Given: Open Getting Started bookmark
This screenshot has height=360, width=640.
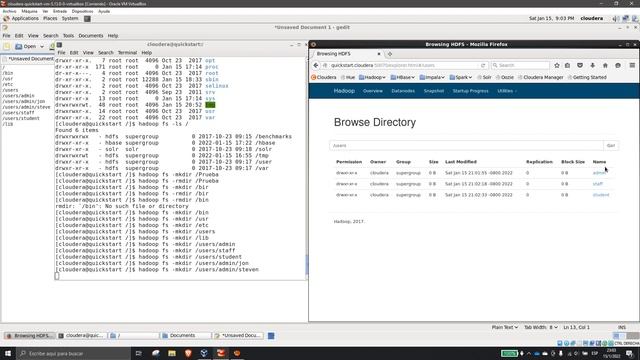Looking at the screenshot, I should tap(587, 77).
